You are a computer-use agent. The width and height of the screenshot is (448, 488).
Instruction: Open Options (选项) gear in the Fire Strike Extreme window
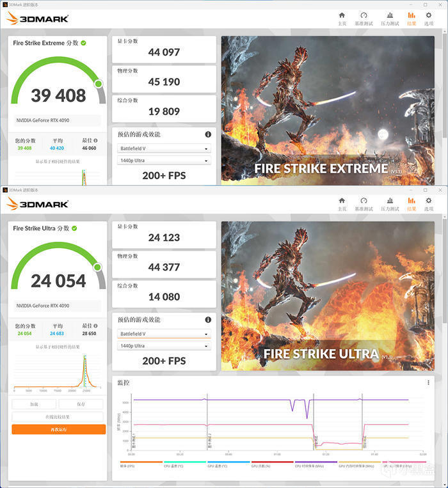pos(429,19)
